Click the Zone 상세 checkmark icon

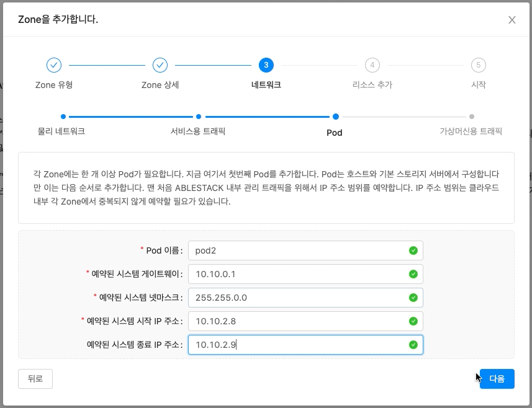[x=160, y=64]
